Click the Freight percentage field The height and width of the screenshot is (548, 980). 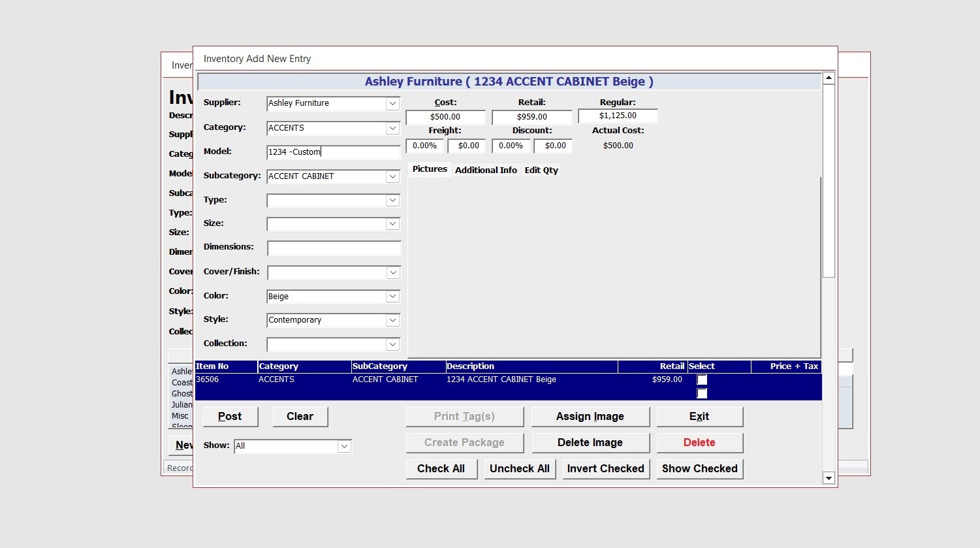(x=424, y=146)
